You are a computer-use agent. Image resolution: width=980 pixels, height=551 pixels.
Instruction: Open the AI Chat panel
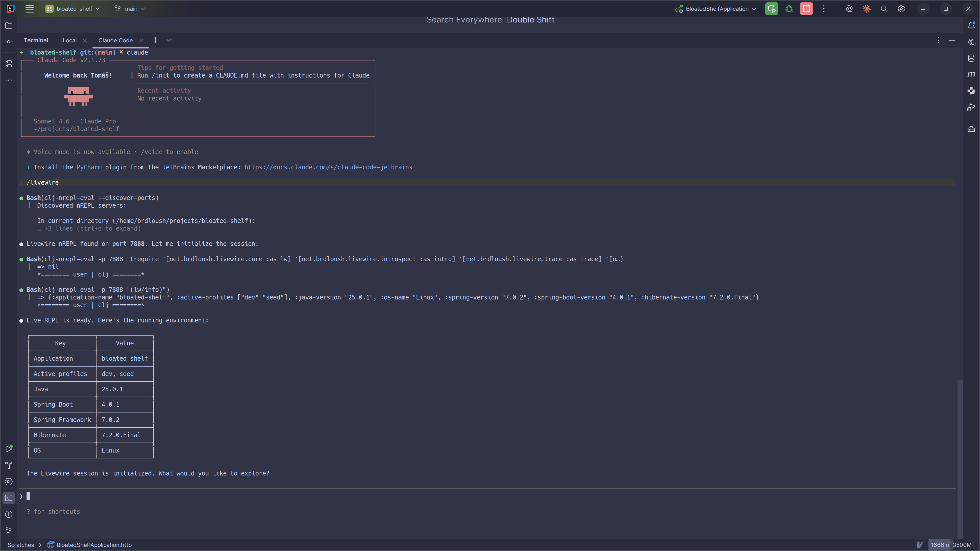click(971, 42)
